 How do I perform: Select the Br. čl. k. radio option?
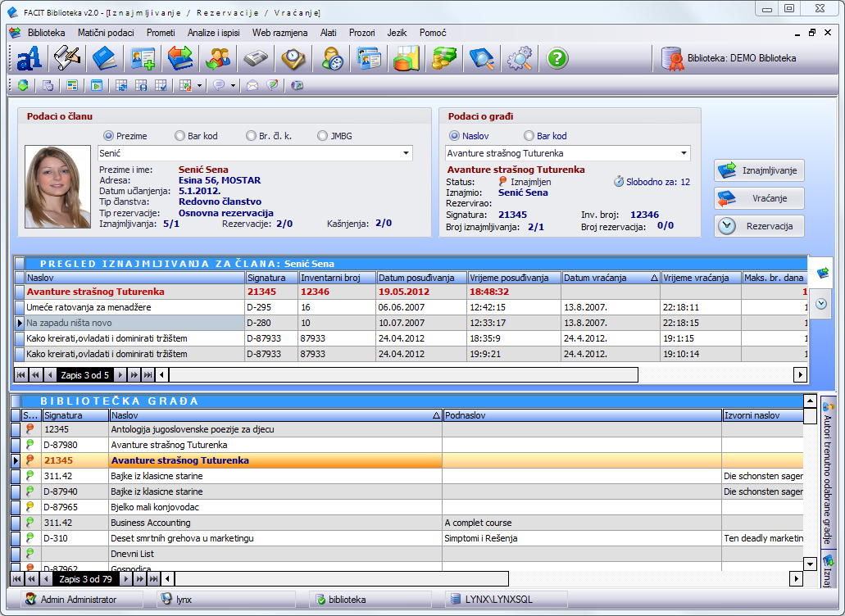tap(252, 136)
